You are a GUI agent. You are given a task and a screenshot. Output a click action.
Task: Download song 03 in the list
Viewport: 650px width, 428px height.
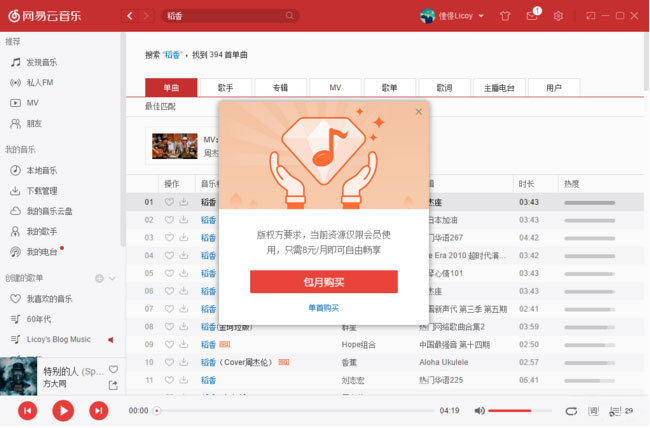(x=184, y=238)
